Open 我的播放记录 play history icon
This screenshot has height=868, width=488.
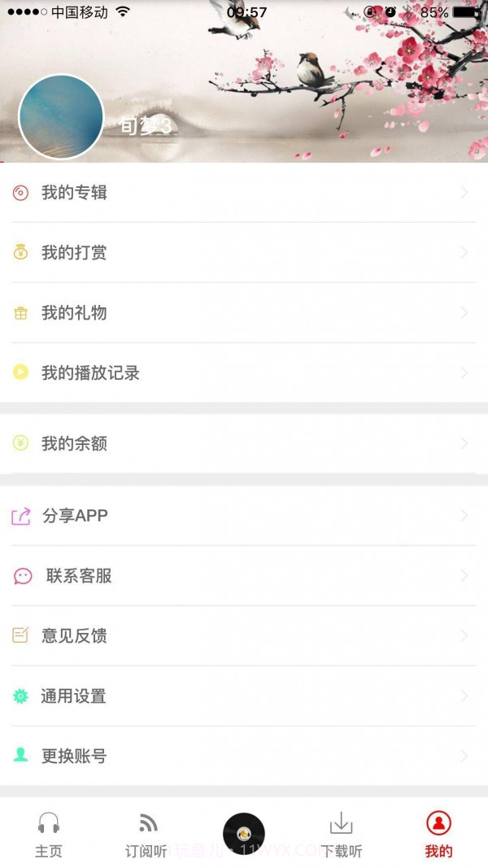pyautogui.click(x=20, y=373)
